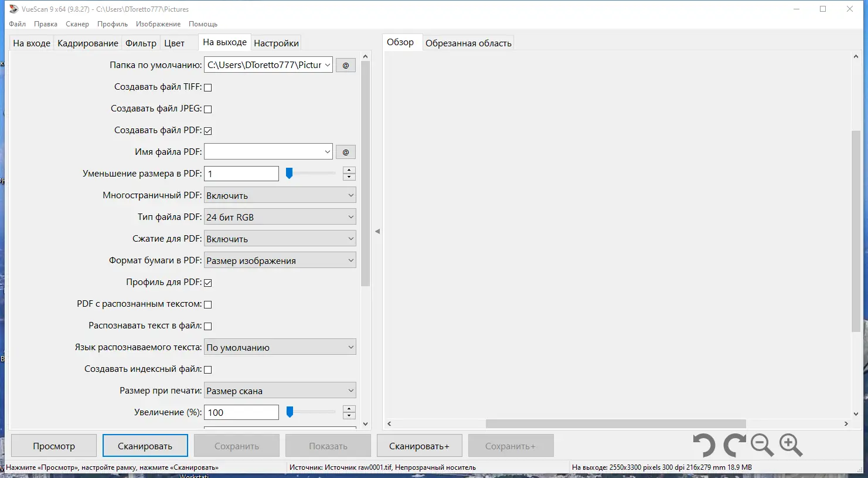
Task: Increase PDF size reduction with stepper up arrow
Action: click(349, 170)
